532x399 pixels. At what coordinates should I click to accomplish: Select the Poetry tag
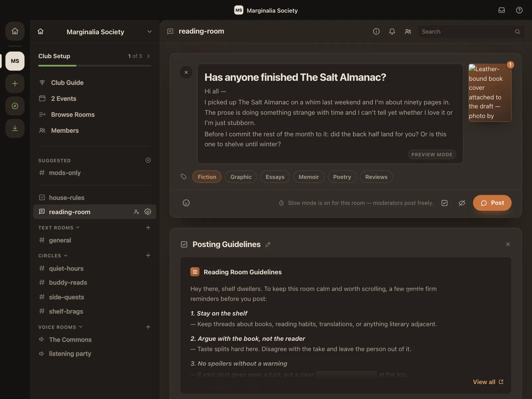[342, 177]
